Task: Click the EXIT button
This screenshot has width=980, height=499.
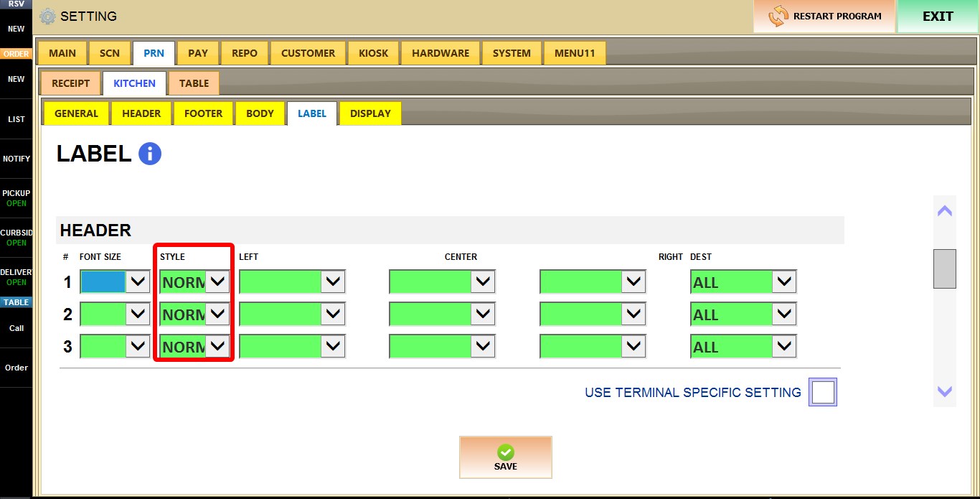Action: tap(938, 16)
